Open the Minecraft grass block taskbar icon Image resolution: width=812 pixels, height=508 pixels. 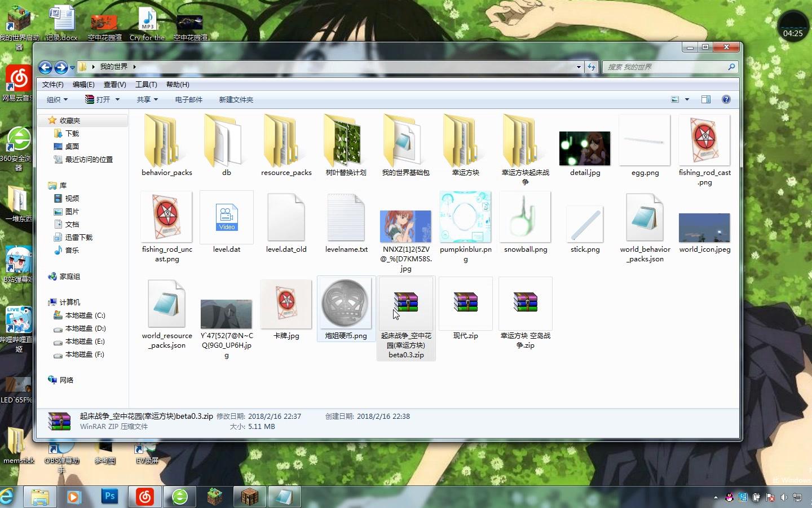pos(214,497)
